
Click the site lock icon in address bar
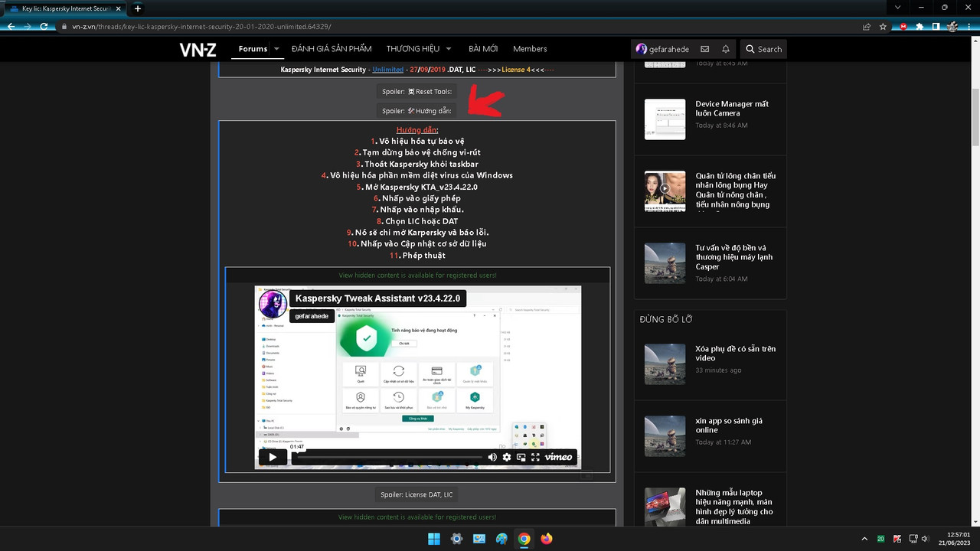click(x=64, y=26)
